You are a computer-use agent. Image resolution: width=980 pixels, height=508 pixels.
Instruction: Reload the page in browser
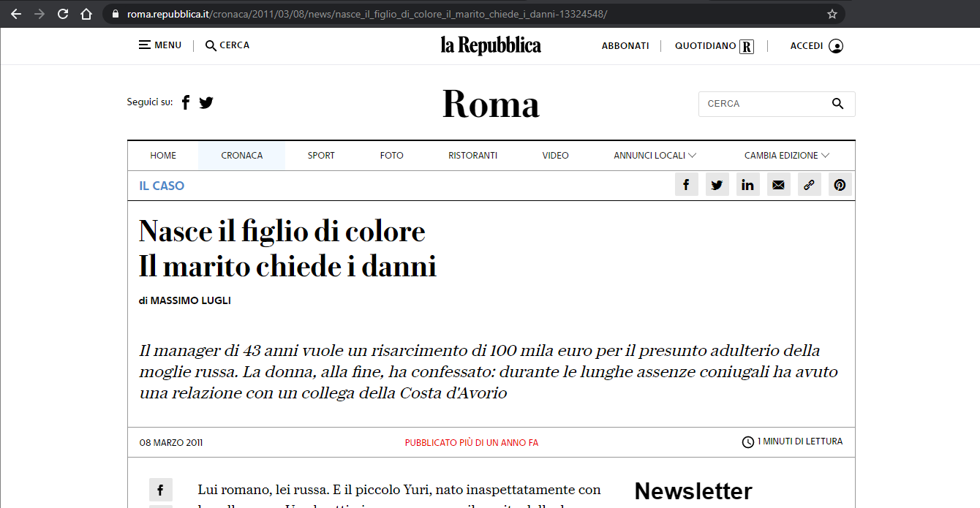(63, 14)
